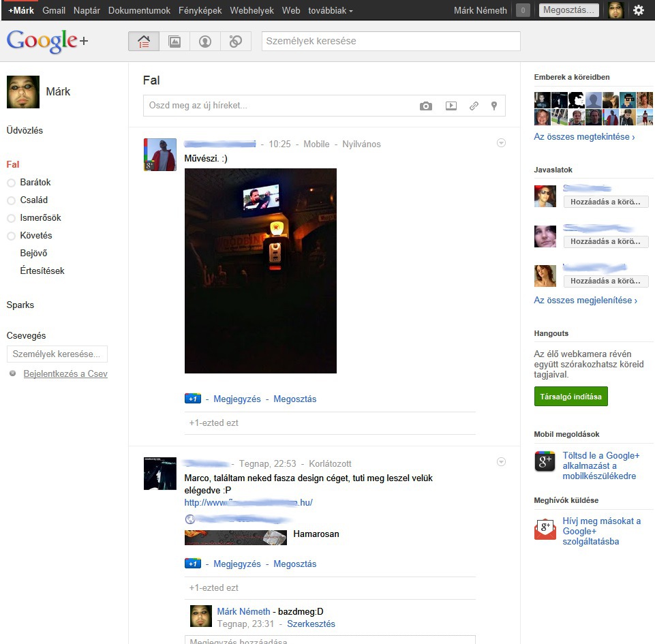Open the notifications counter icon
The width and height of the screenshot is (655, 644).
522,10
